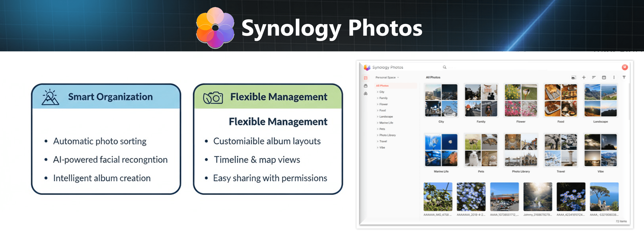Click the search magnifier icon
The image size is (644, 250).
(445, 67)
